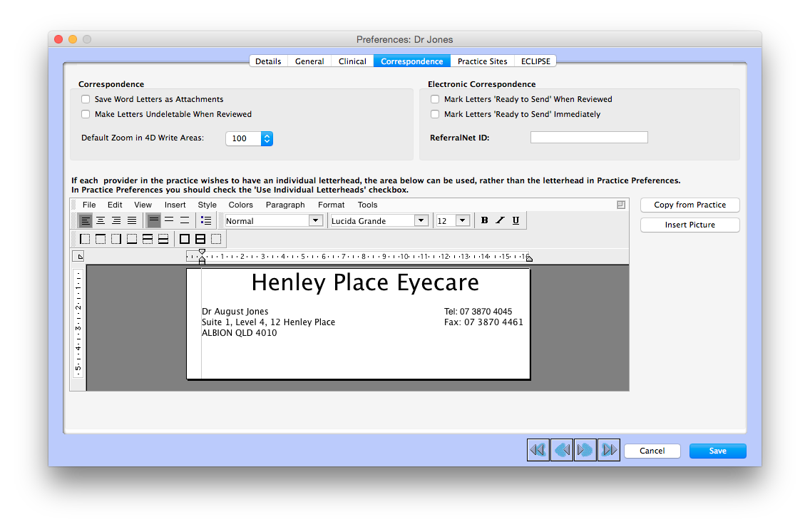Open the Normal style dropdown
The width and height of the screenshot is (810, 532).
pos(316,220)
